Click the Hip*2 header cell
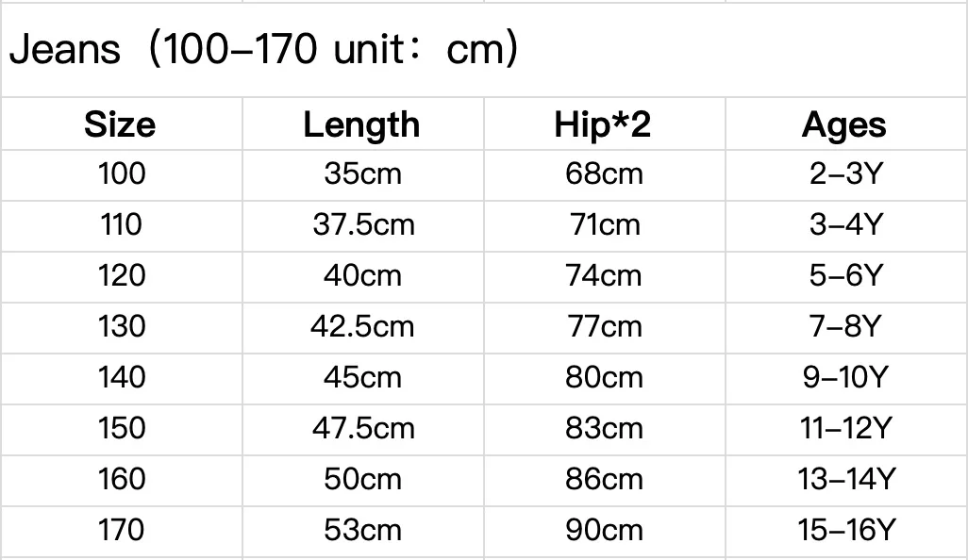 tap(603, 124)
